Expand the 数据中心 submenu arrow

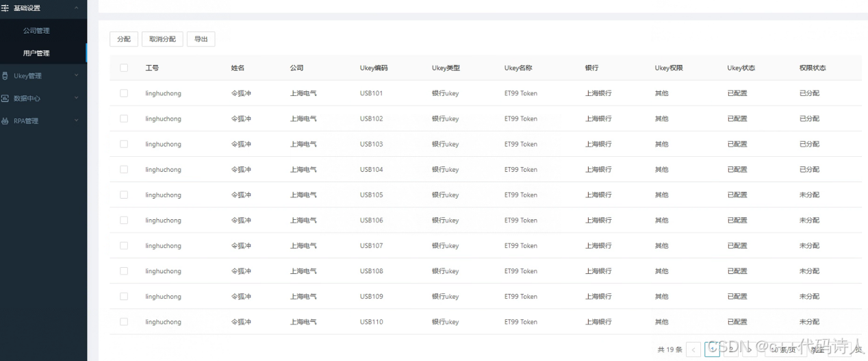[x=76, y=99]
